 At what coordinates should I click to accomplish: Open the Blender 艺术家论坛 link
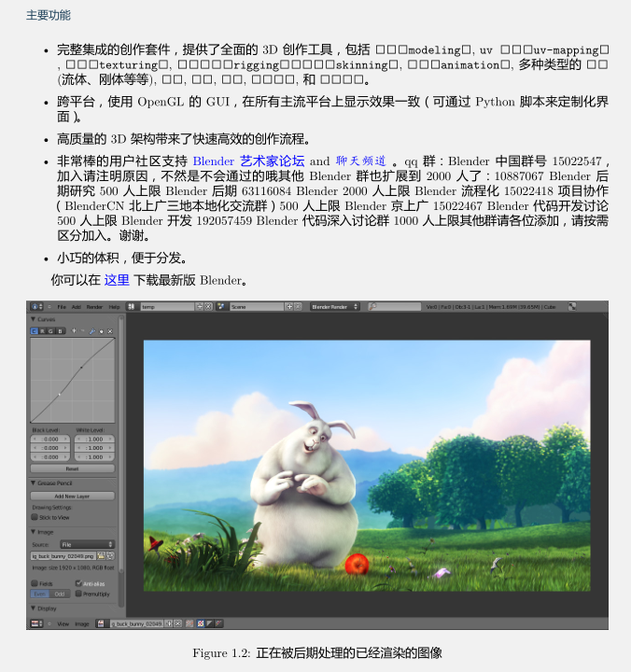pos(248,161)
